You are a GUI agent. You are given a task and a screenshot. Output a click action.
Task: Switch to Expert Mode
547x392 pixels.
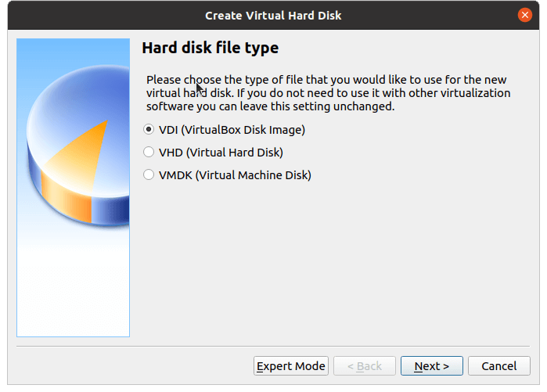291,366
